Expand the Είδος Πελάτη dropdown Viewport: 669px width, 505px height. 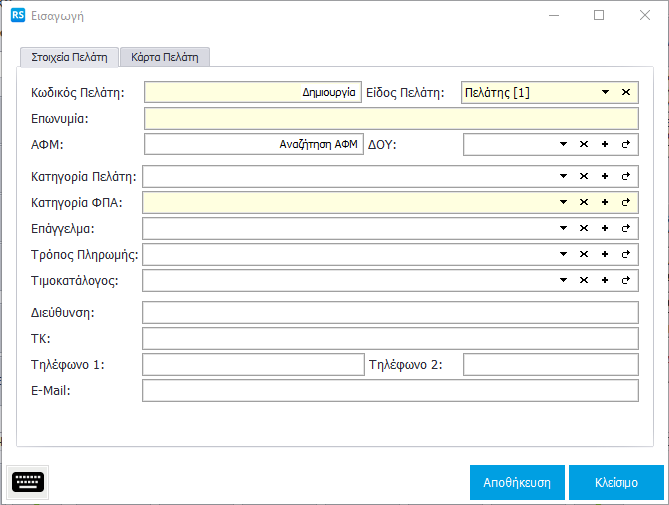click(605, 93)
